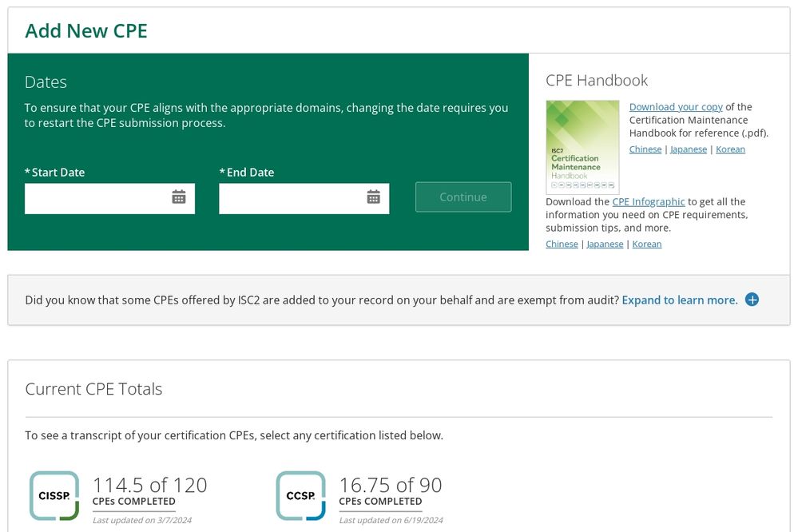Image resolution: width=798 pixels, height=532 pixels.
Task: Select the CCSP certification badge icon
Action: (300, 495)
